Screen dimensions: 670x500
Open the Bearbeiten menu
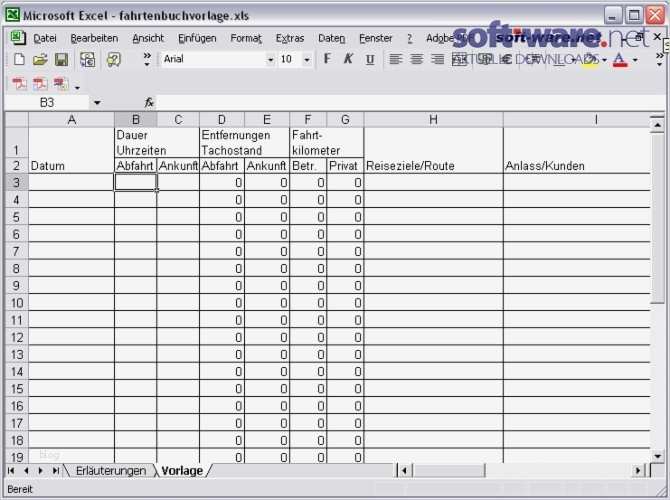click(94, 38)
